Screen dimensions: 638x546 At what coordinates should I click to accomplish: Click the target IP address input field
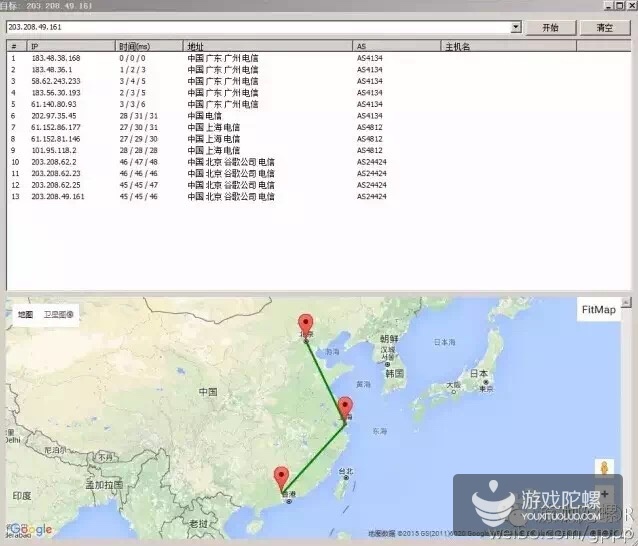(258, 28)
